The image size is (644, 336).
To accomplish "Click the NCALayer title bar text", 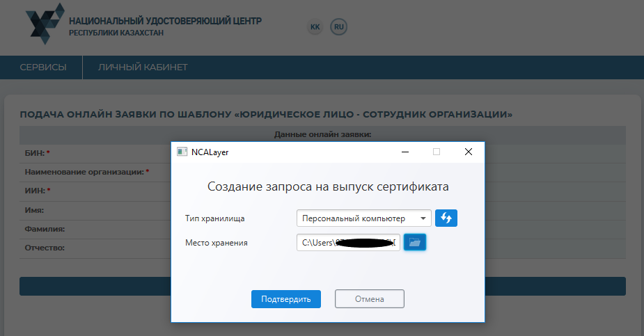I will [210, 152].
